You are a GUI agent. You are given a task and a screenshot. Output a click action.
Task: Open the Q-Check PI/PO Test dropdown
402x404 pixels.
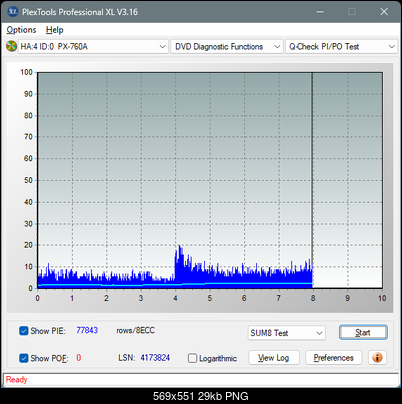point(341,46)
